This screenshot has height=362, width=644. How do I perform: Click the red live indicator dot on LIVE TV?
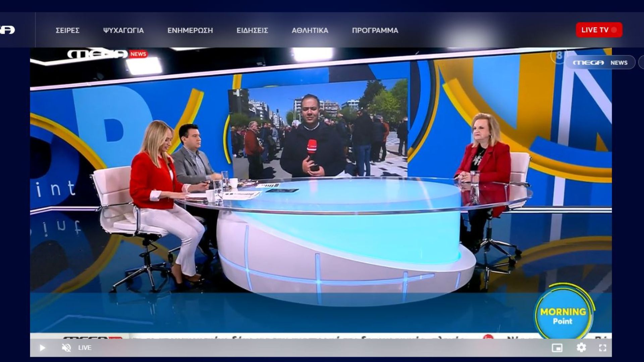(614, 29)
